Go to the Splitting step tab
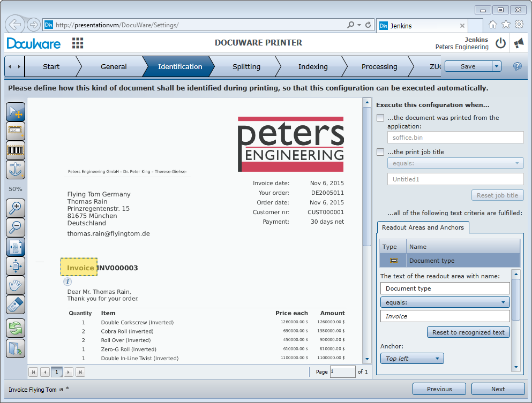Viewport: 532px width, 403px height. (x=246, y=67)
